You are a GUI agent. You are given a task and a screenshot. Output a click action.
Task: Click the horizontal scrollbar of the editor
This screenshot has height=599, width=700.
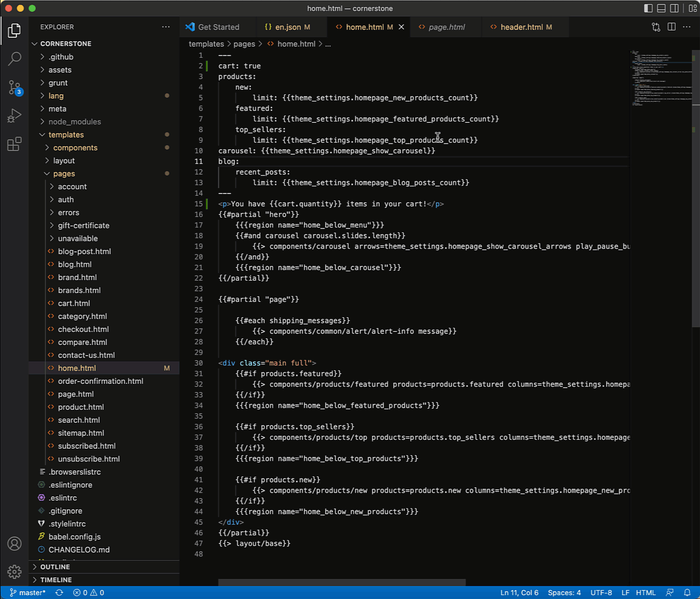[341, 582]
